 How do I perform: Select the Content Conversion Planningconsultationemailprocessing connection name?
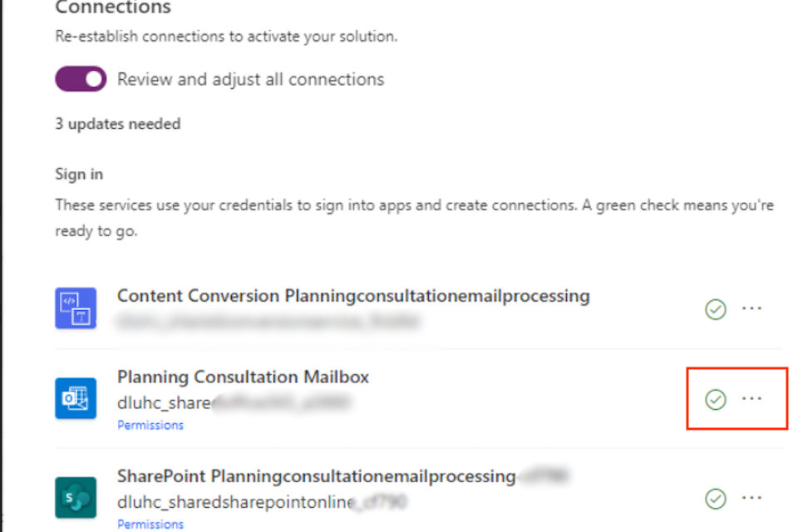pyautogui.click(x=353, y=296)
